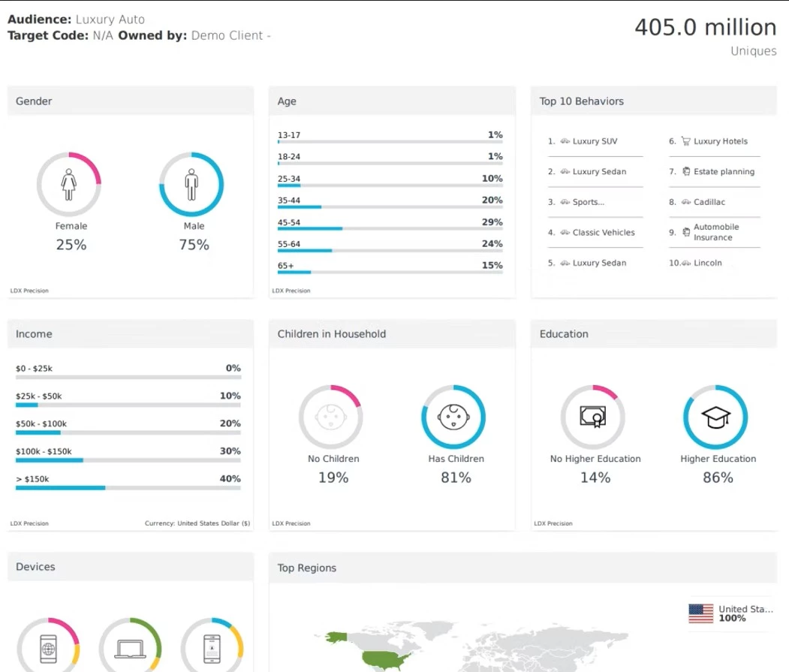Click the $100k - $150k income bar

(128, 460)
